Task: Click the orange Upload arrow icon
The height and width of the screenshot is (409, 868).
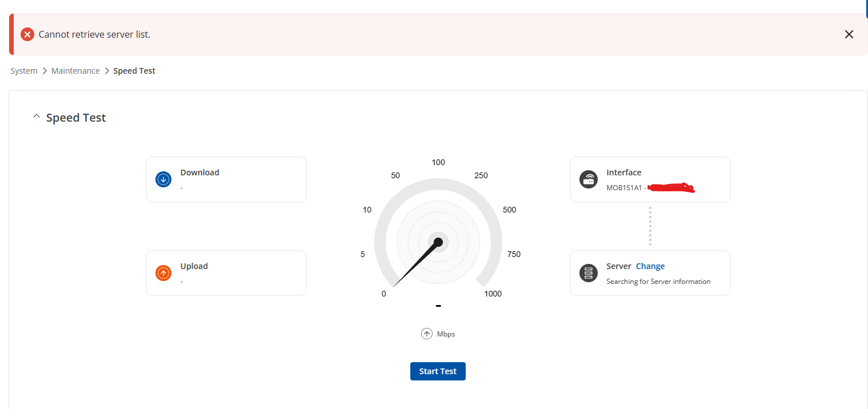Action: (163, 273)
